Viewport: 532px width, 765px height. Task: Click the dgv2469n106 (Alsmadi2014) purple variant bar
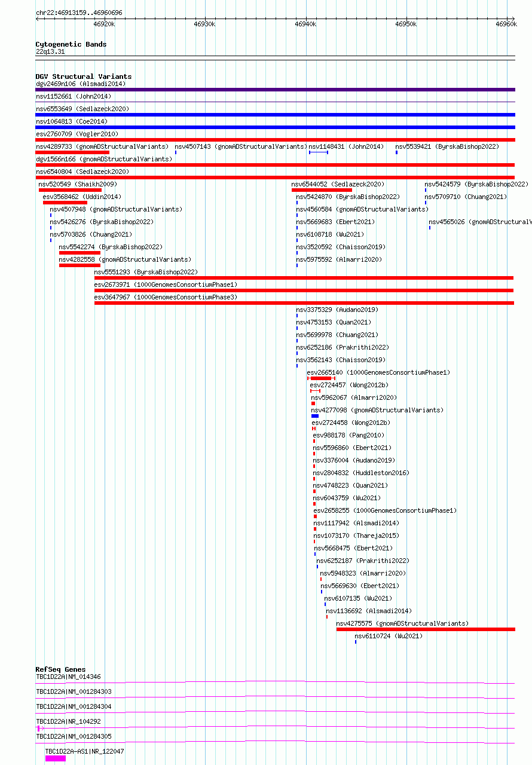(x=275, y=90)
